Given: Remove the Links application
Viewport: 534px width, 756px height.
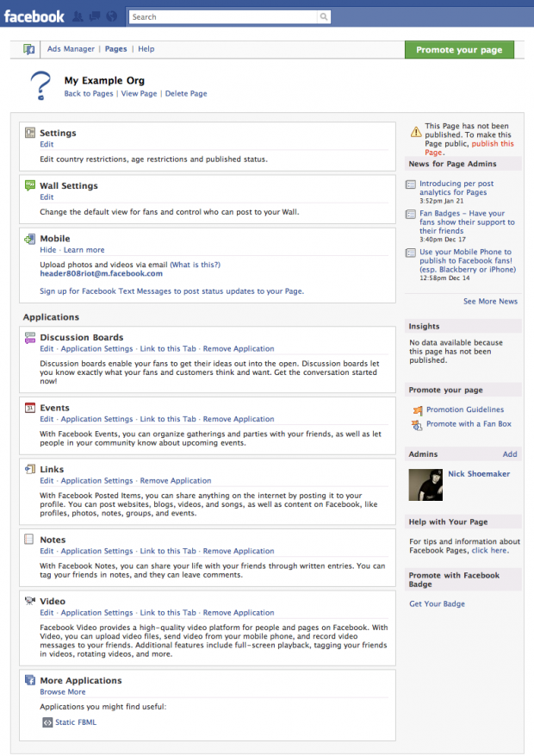Looking at the screenshot, I should coord(175,481).
